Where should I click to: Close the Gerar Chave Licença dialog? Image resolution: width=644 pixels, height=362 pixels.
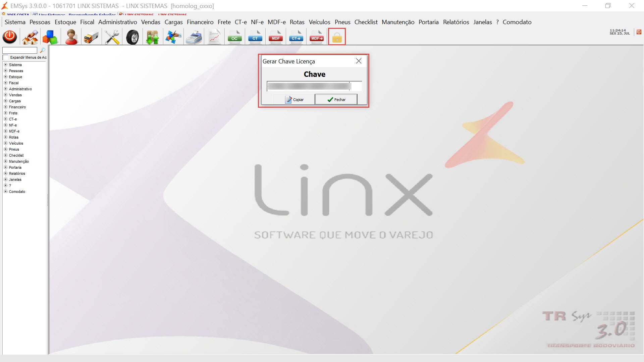click(x=359, y=61)
